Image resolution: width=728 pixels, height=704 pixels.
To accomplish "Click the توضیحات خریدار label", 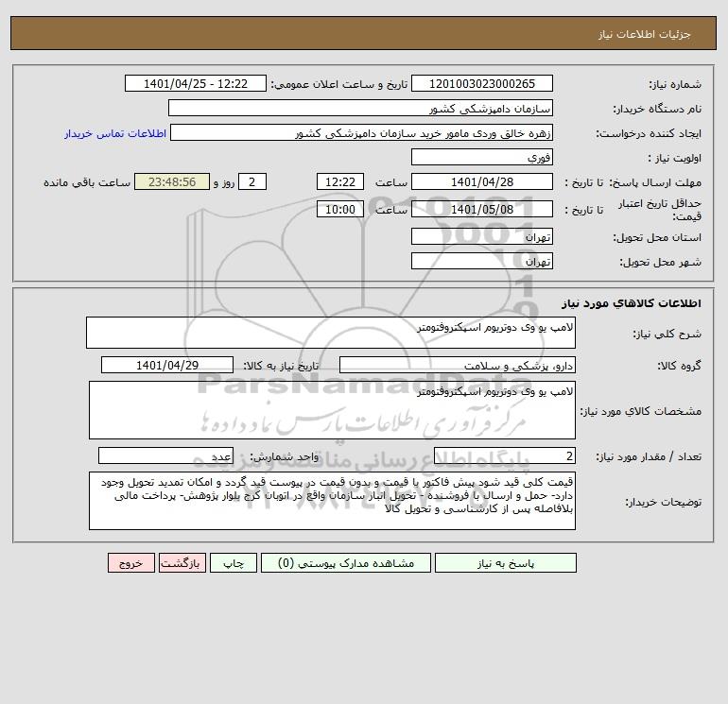I will coord(664,502).
